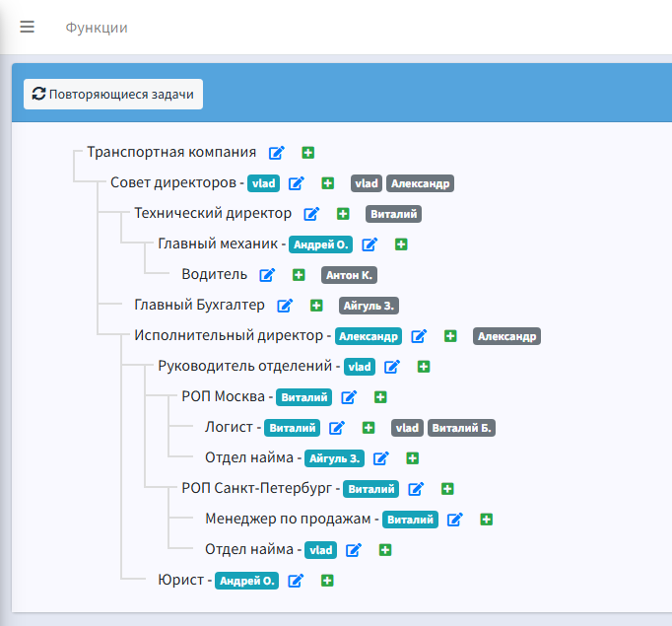The image size is (672, 626).
Task: Edit the Юрист entry
Action: point(296,581)
